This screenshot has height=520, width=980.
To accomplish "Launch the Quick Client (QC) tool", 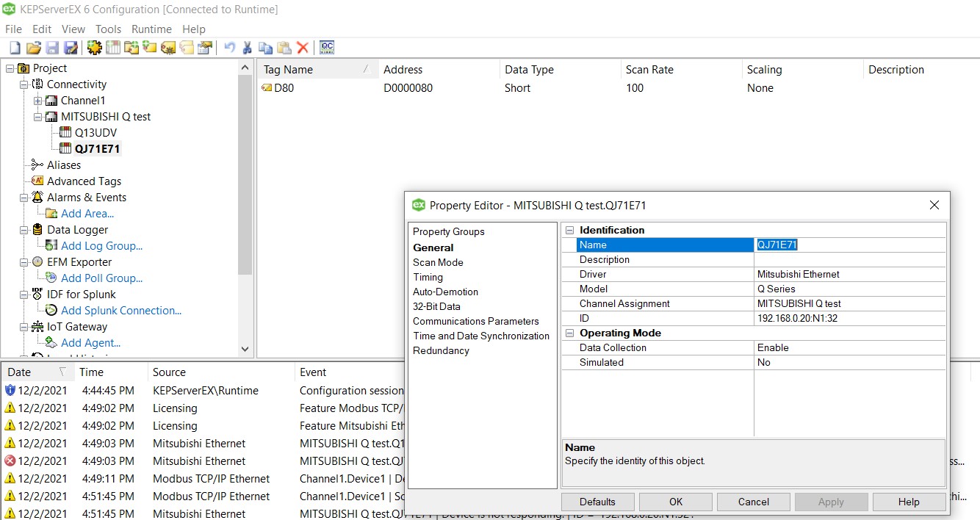I will pos(327,48).
